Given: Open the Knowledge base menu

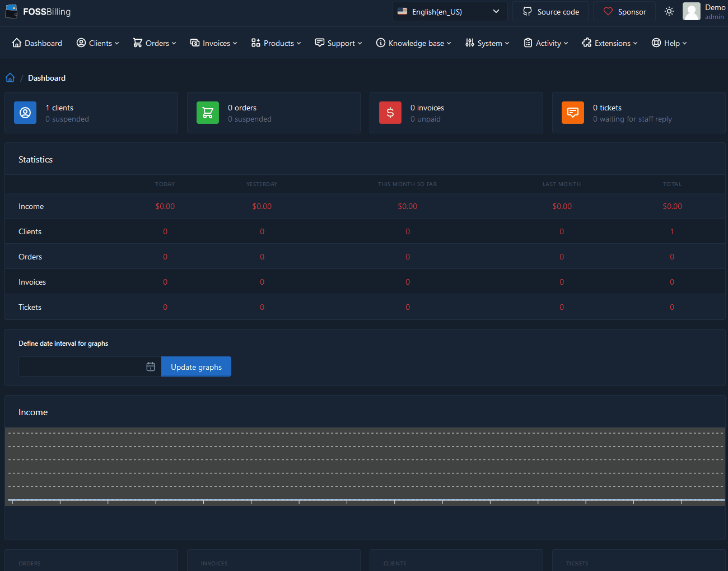Looking at the screenshot, I should 413,43.
